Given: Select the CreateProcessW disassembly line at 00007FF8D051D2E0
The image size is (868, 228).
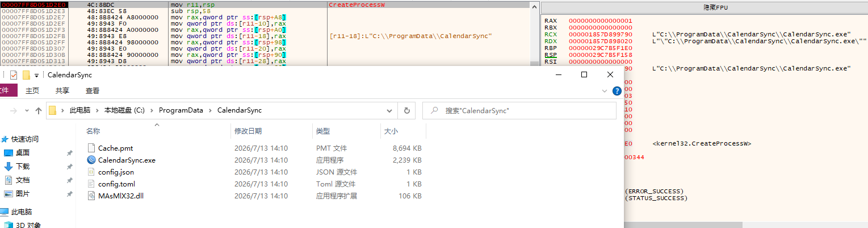Looking at the screenshot, I should click(x=264, y=4).
